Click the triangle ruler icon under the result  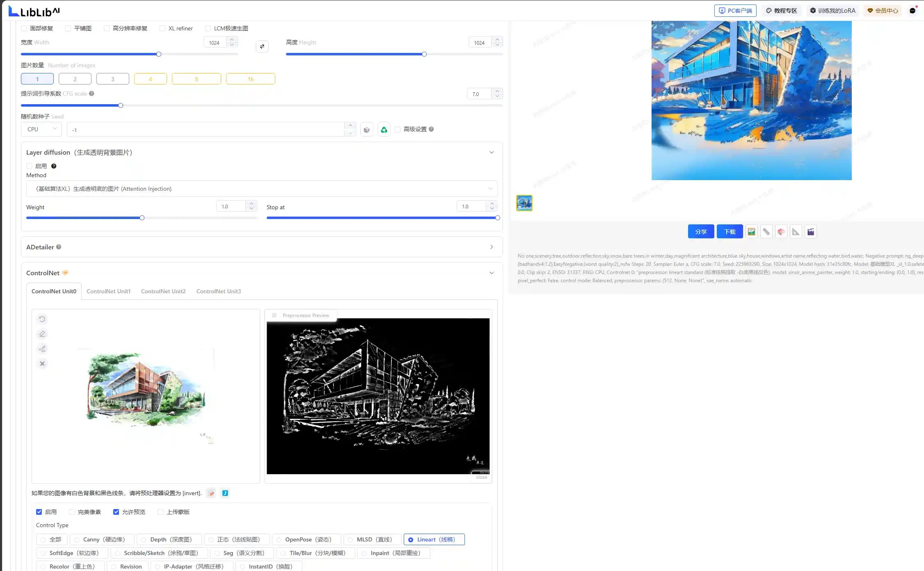click(796, 232)
